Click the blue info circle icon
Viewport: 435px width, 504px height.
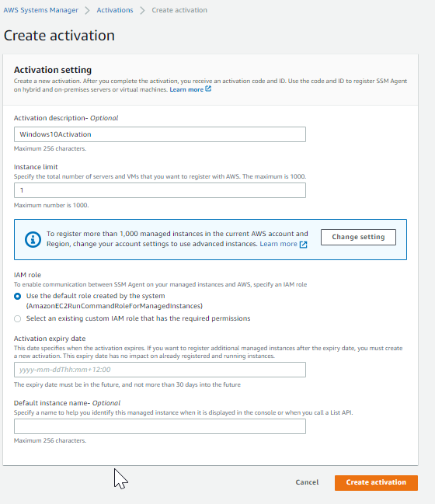click(33, 239)
